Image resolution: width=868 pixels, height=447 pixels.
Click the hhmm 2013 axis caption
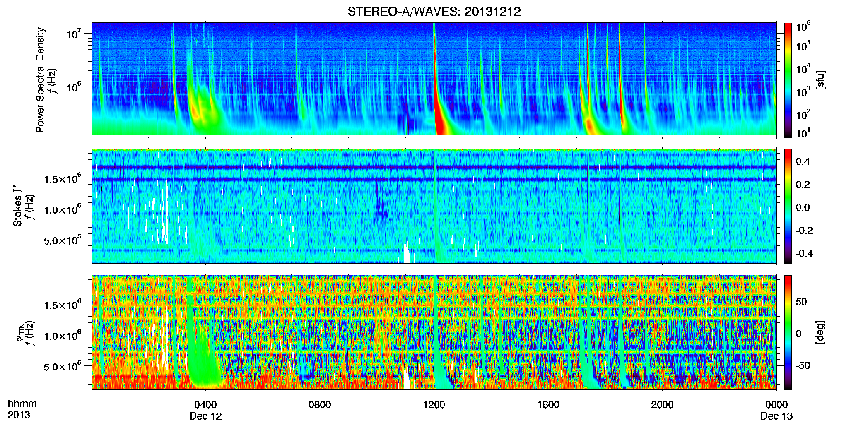click(x=22, y=409)
